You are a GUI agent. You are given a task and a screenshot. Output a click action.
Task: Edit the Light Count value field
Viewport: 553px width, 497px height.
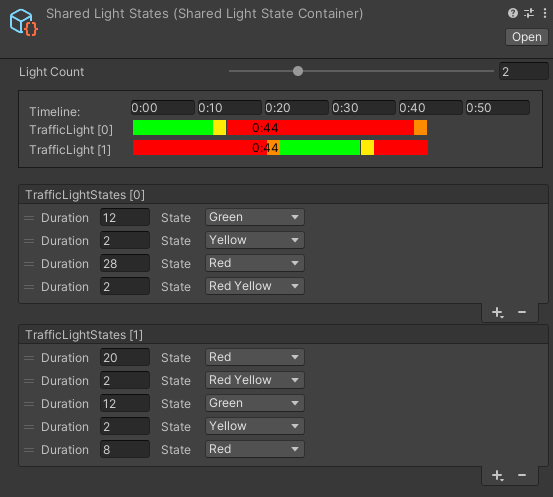(524, 72)
